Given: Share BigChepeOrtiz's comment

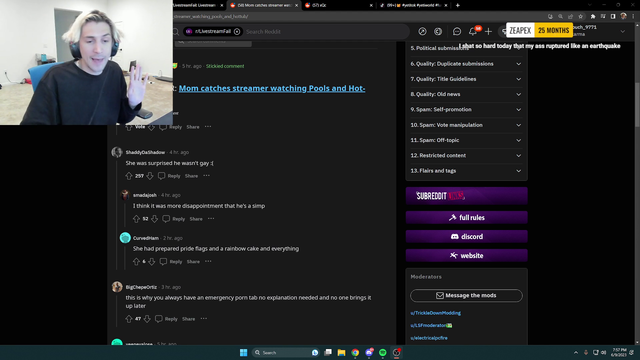Looking at the screenshot, I should tap(189, 319).
